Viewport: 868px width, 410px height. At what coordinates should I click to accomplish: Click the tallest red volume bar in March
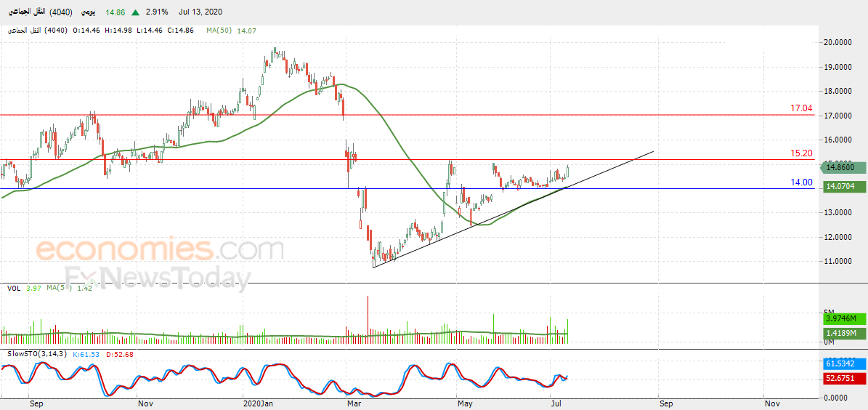[368, 319]
